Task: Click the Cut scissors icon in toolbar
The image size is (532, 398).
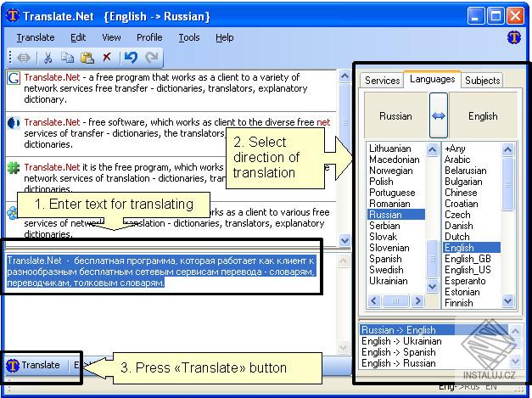Action: [48, 58]
